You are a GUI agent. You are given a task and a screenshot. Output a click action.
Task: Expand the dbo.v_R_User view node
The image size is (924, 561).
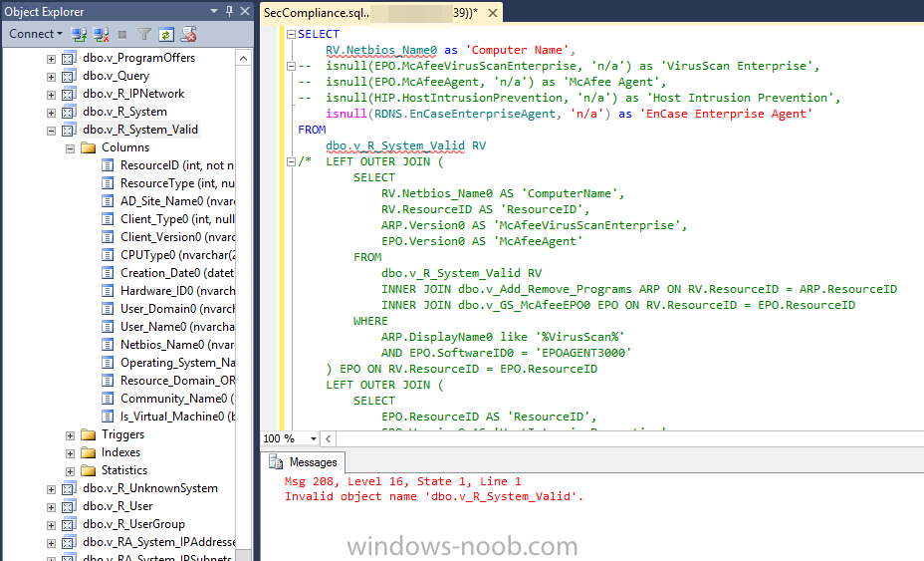click(x=51, y=507)
